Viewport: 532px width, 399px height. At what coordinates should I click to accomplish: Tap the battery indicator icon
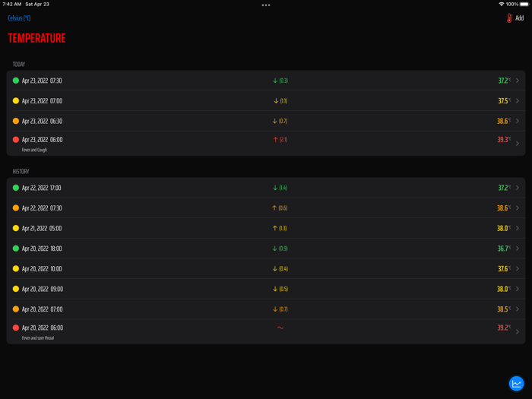pyautogui.click(x=524, y=4)
